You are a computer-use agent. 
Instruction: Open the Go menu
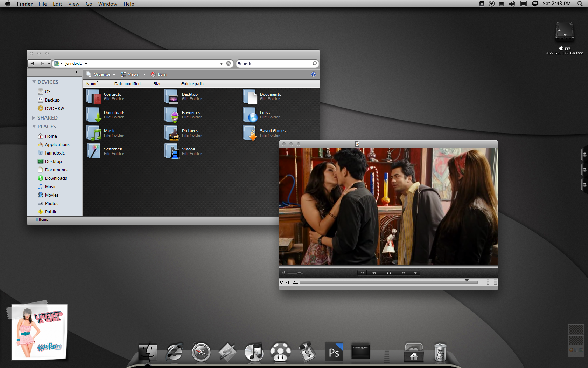pos(89,4)
